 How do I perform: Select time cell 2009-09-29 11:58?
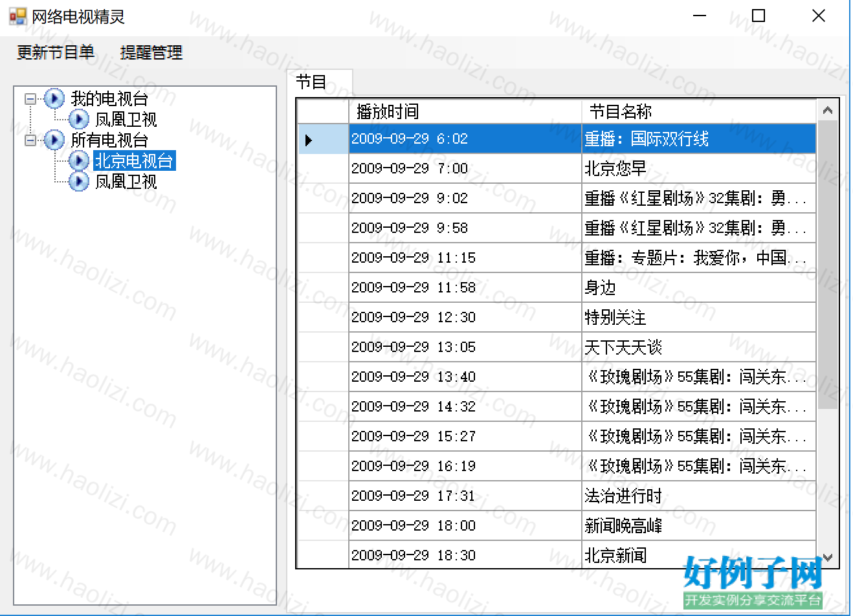(x=465, y=287)
